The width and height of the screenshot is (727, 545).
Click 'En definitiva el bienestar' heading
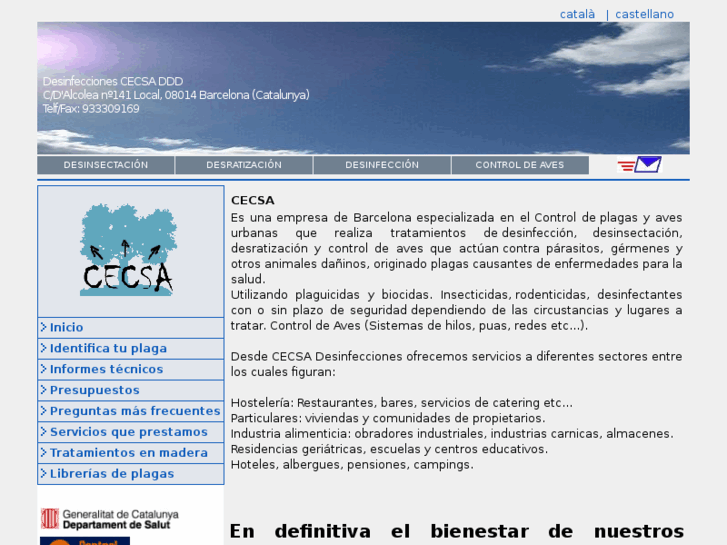pyautogui.click(x=457, y=532)
